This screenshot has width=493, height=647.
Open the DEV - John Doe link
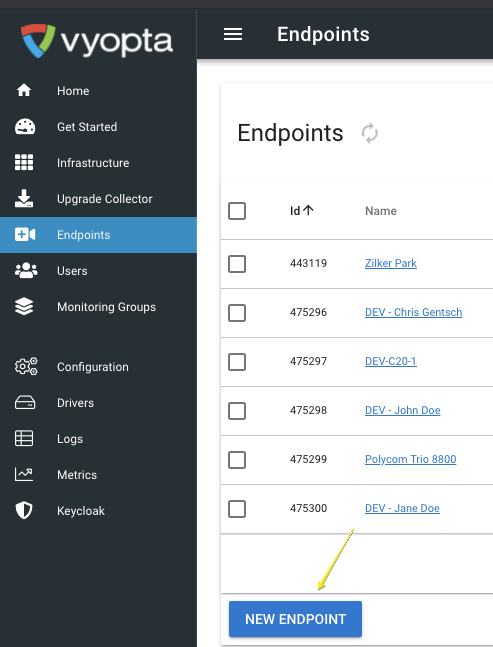(x=403, y=410)
